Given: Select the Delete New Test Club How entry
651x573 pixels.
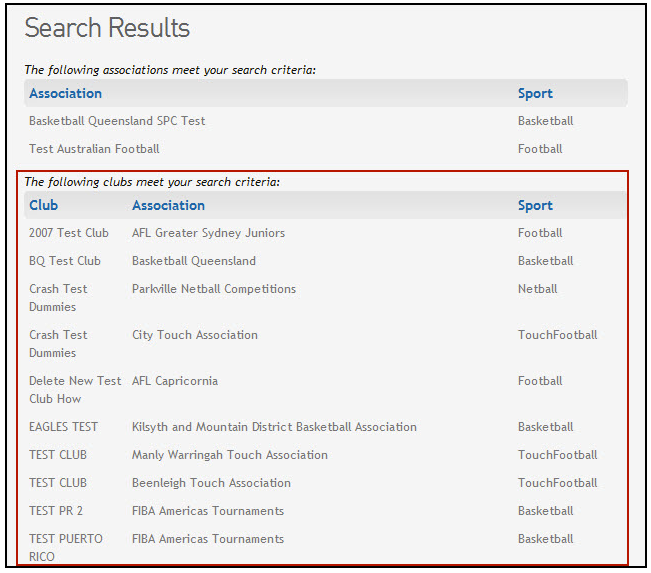Looking at the screenshot, I should pos(75,389).
